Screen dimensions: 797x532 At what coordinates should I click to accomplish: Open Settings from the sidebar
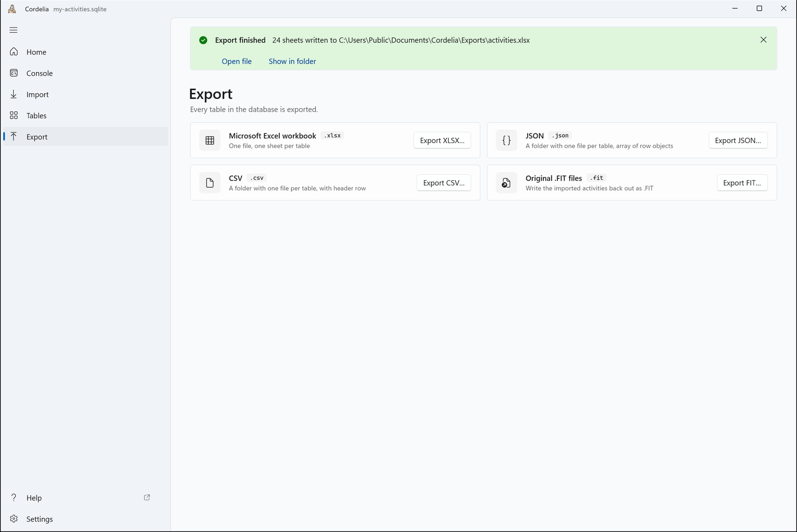pos(85,519)
